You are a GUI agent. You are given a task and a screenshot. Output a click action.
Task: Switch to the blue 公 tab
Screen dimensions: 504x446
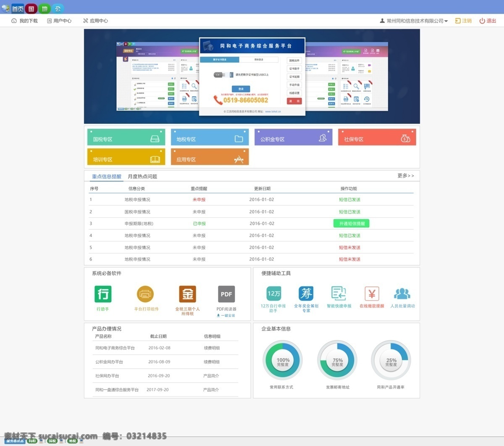58,8
